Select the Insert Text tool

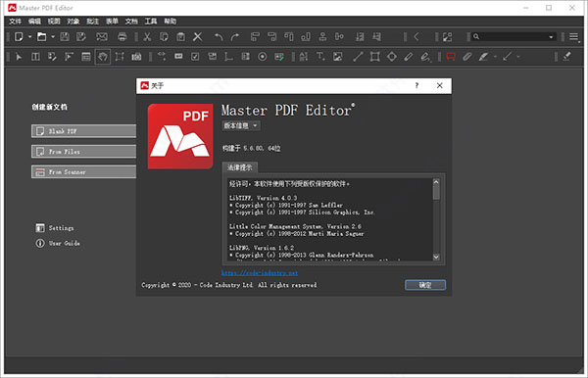[x=320, y=57]
